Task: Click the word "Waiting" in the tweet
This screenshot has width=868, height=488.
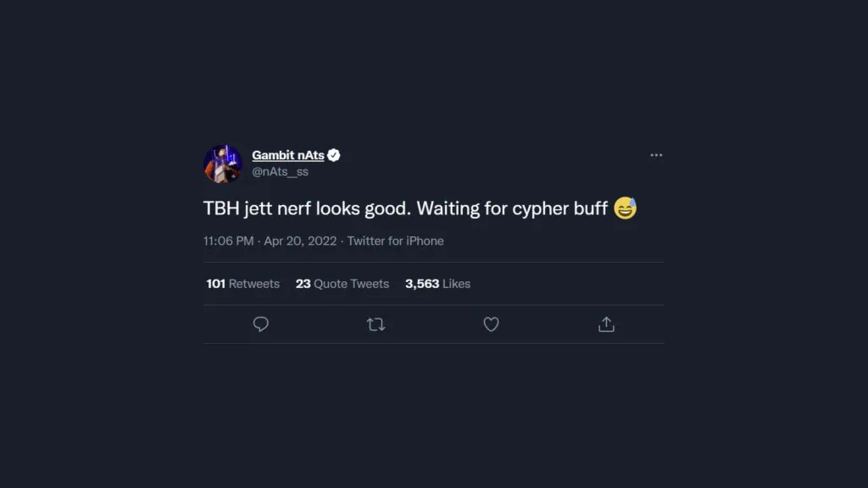Action: click(448, 208)
